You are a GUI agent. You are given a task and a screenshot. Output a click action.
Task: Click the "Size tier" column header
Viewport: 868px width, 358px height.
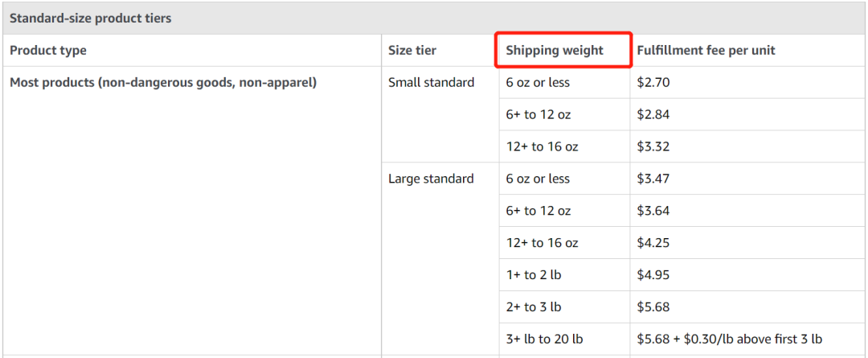point(412,50)
